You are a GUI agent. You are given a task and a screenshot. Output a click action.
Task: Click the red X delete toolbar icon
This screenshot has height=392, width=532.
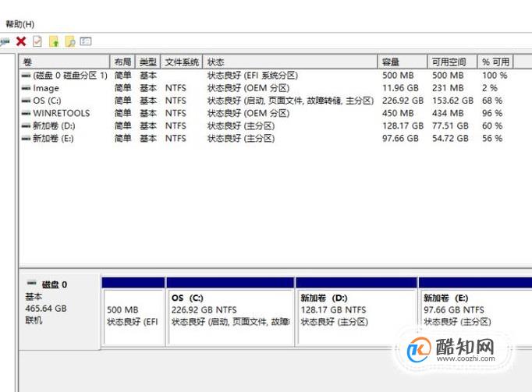click(x=21, y=41)
